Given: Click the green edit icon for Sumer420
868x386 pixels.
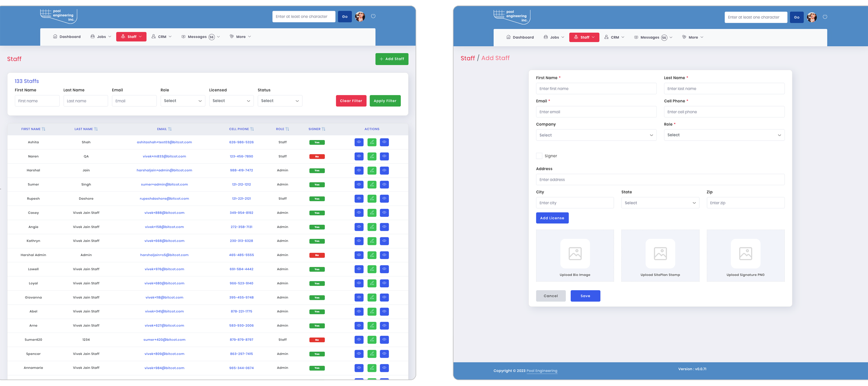Looking at the screenshot, I should (x=371, y=340).
